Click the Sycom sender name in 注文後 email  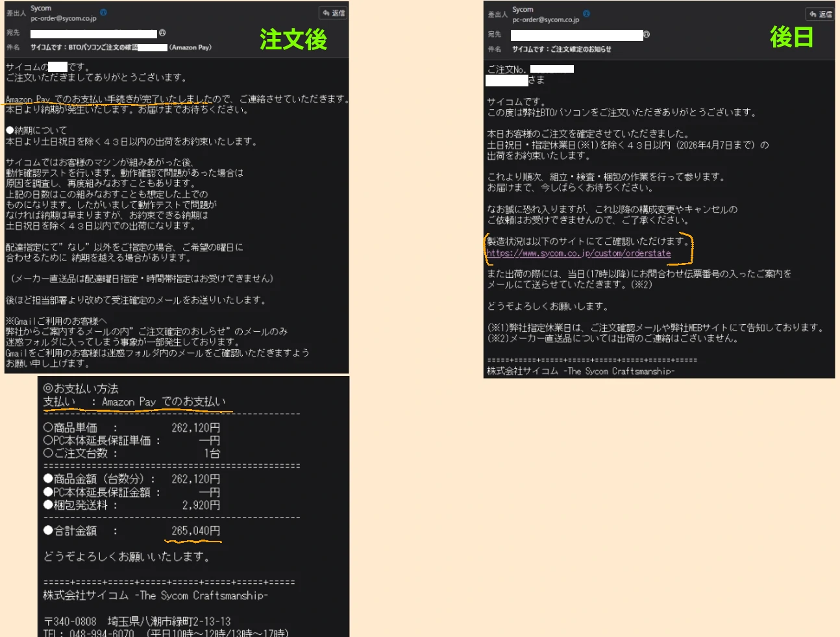(x=41, y=8)
